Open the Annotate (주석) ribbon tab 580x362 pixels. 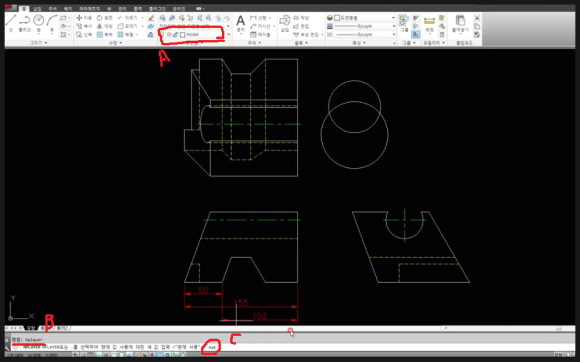[53, 9]
